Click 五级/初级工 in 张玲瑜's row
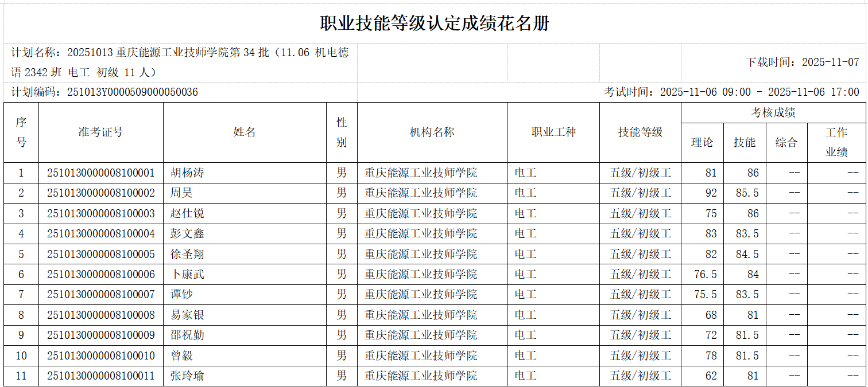 [639, 376]
